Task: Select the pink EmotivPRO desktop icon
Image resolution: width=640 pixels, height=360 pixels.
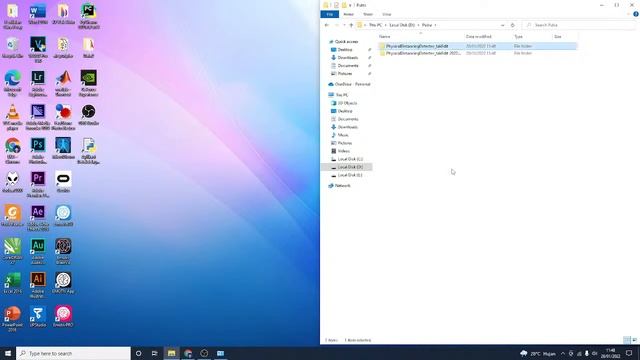Action: click(63, 316)
